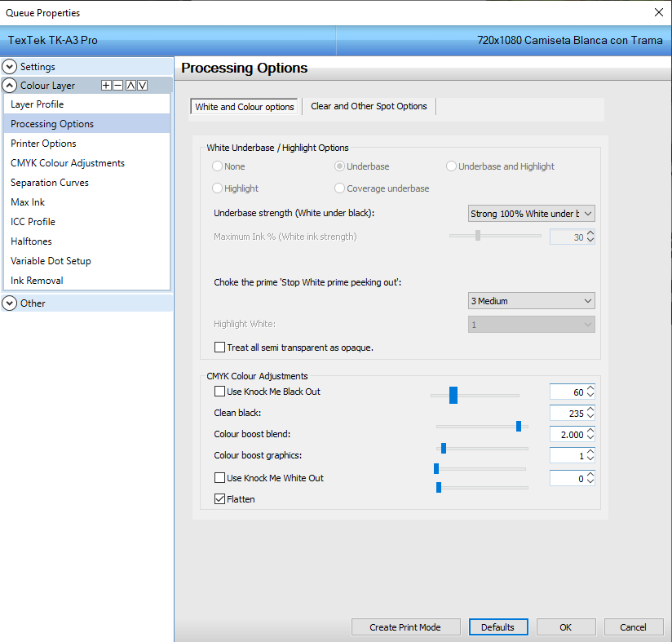Select the None underbase radio option
This screenshot has width=672, height=642.
217,166
